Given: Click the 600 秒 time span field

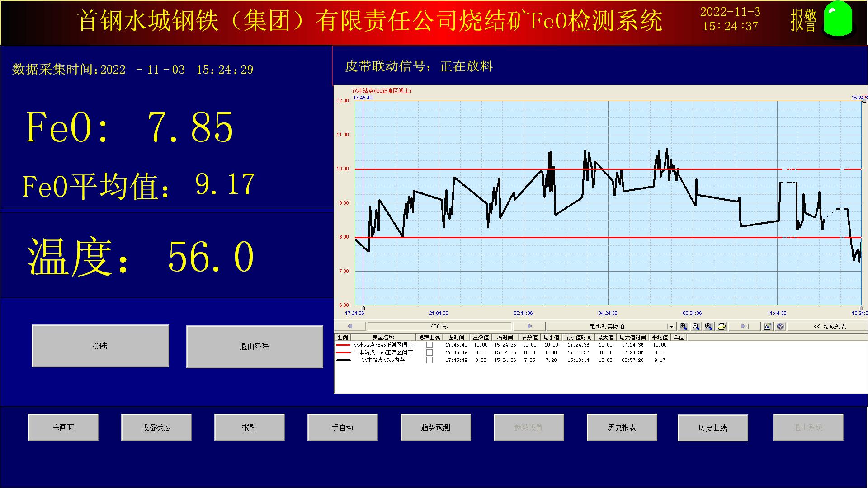Looking at the screenshot, I should [x=439, y=326].
